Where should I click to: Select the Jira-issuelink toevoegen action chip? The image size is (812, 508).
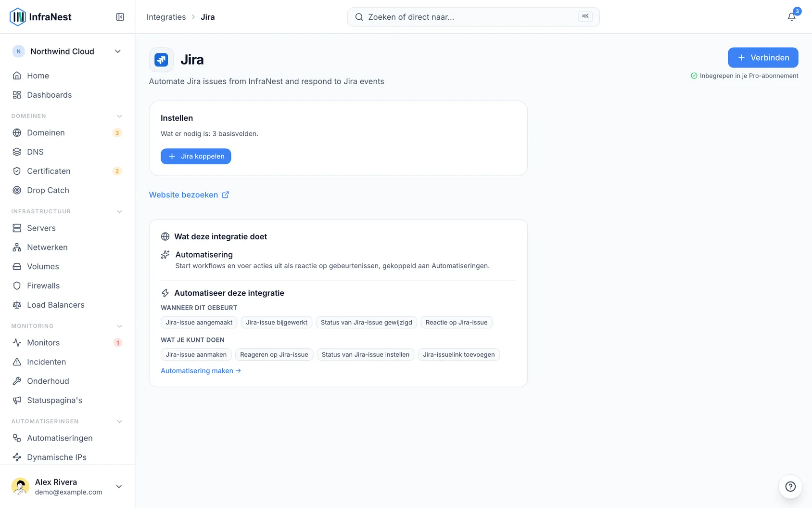click(459, 354)
